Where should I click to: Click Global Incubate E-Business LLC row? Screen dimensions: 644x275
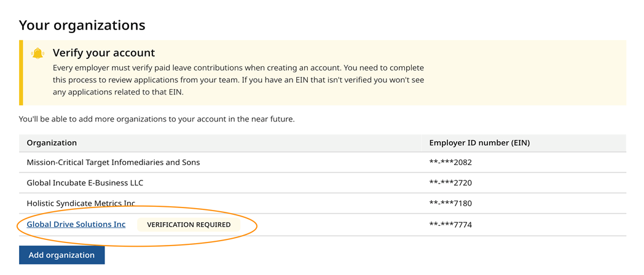(x=323, y=183)
